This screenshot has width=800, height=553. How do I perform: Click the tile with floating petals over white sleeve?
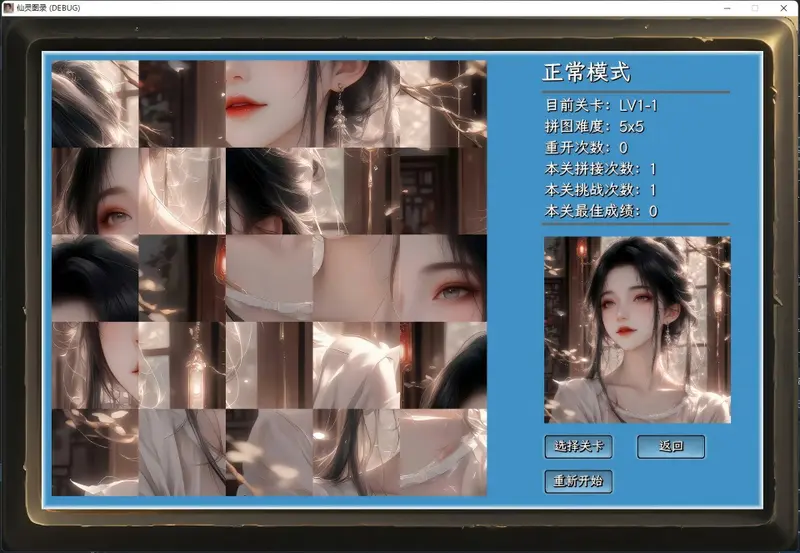(268, 452)
